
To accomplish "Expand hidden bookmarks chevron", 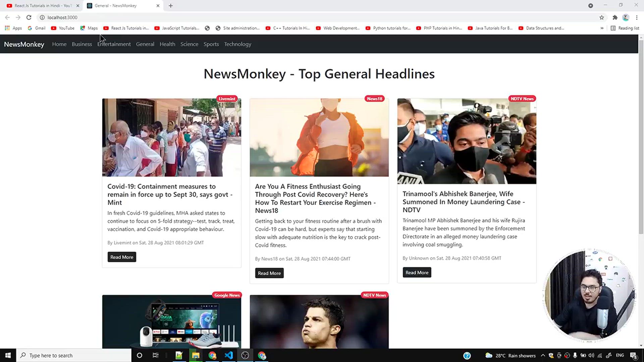I will [602, 28].
